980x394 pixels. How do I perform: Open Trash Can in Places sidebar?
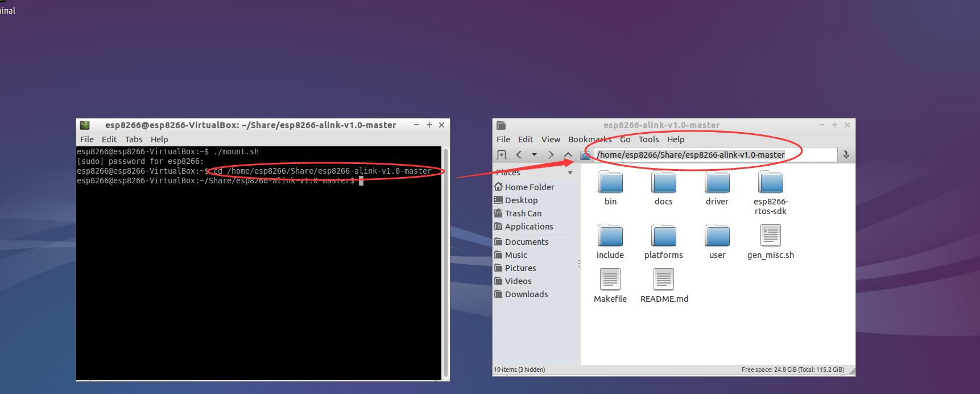(x=518, y=213)
